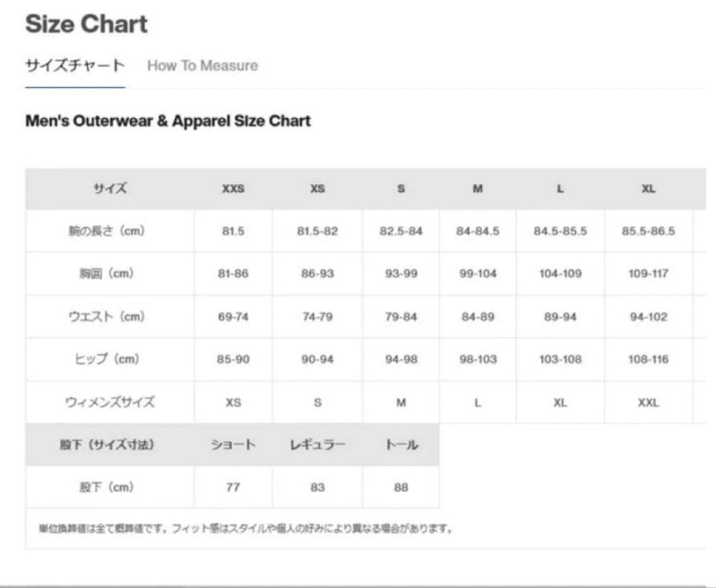The height and width of the screenshot is (588, 716).
Task: Click the 腕の長さ (cm) row label
Action: [110, 231]
